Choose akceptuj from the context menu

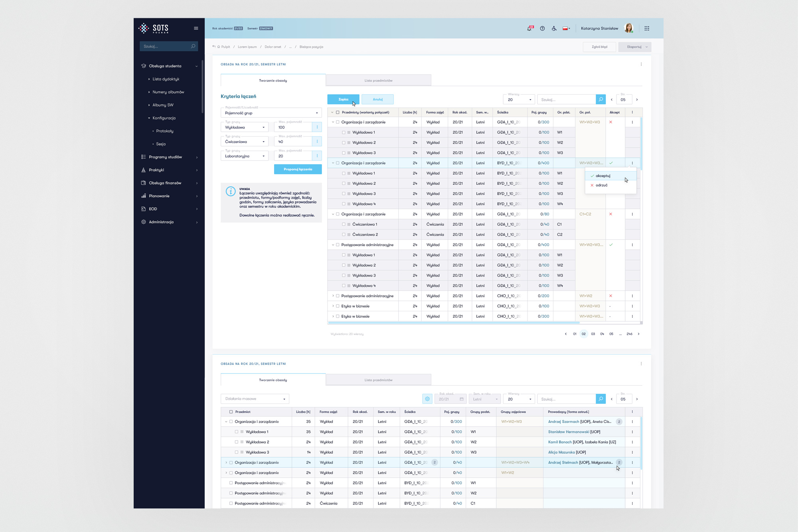(x=603, y=176)
